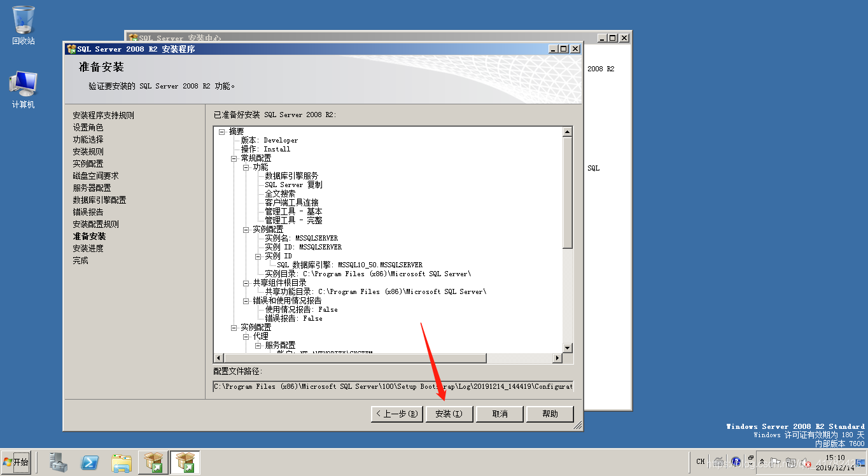Click the summary tree's vertical scroll-down arrow
This screenshot has height=476, width=868.
(568, 348)
